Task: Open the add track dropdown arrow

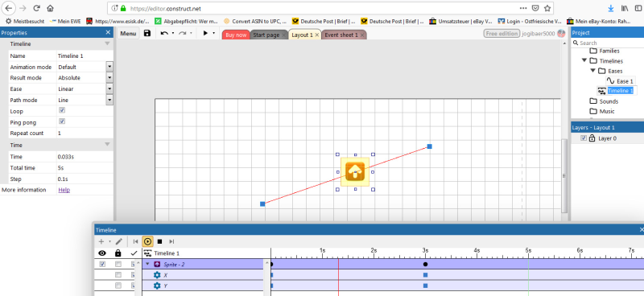Action: click(x=109, y=242)
